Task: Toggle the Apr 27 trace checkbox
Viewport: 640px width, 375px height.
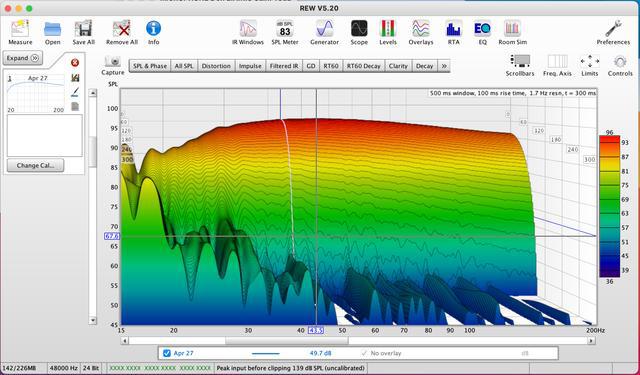Action: (x=167, y=353)
